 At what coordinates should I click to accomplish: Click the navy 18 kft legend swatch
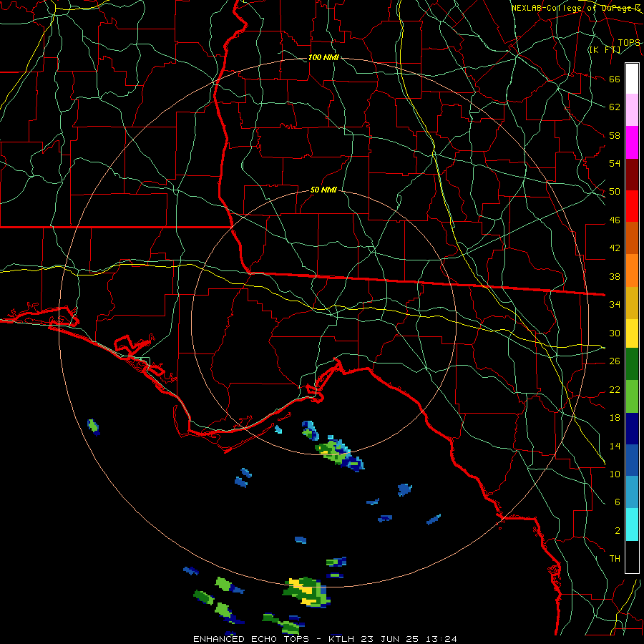click(x=632, y=429)
